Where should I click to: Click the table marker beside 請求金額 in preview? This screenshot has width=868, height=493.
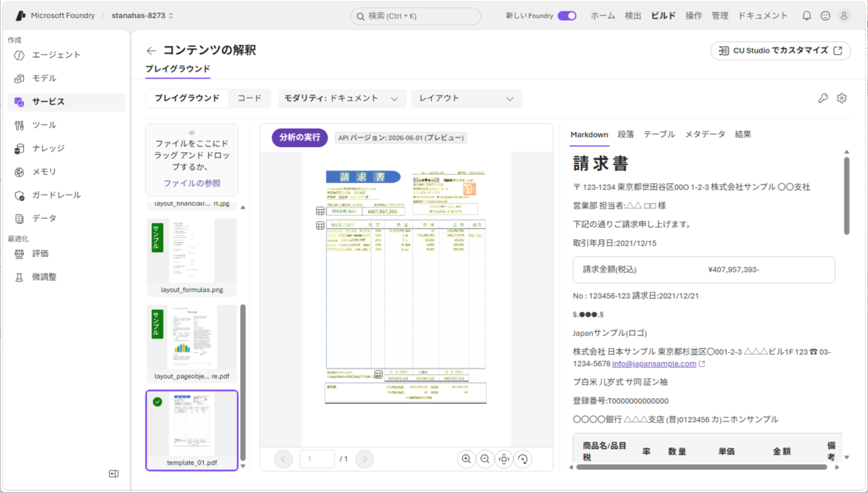320,211
